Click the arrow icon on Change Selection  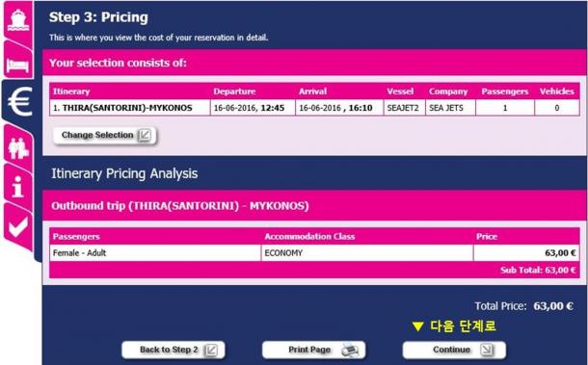(145, 135)
